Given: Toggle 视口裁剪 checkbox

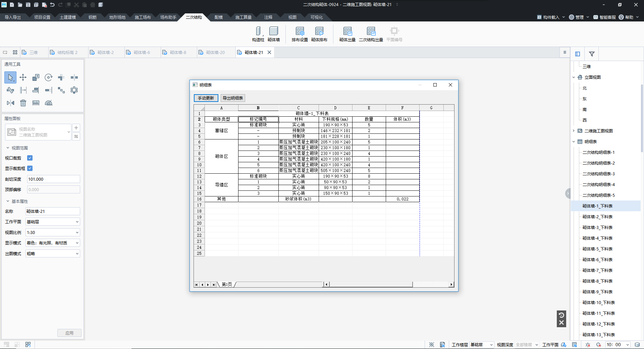Looking at the screenshot, I should 30,158.
